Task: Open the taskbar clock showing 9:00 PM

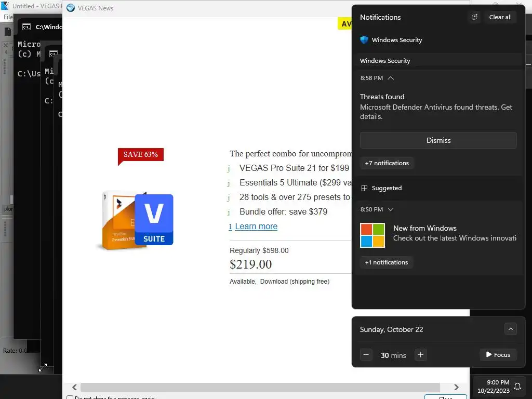Action: point(494,387)
